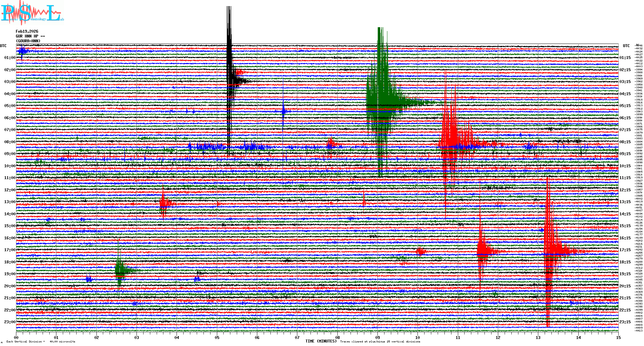
Task: Click the 08:15 time label on right
Action: pos(625,142)
